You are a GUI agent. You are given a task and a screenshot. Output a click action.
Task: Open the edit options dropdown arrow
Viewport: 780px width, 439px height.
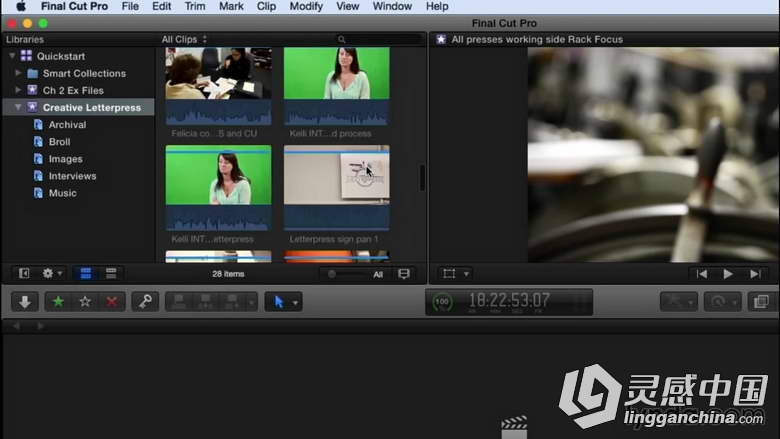pyautogui.click(x=251, y=302)
